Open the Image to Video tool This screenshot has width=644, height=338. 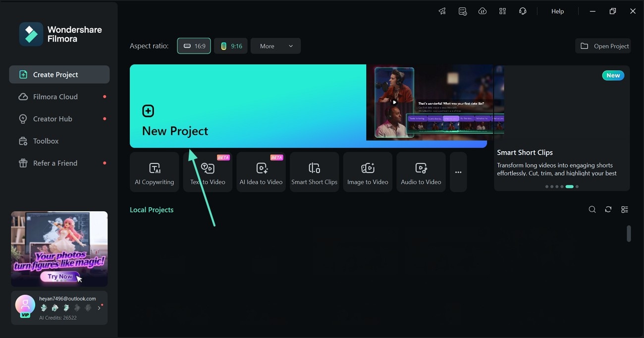pos(368,172)
